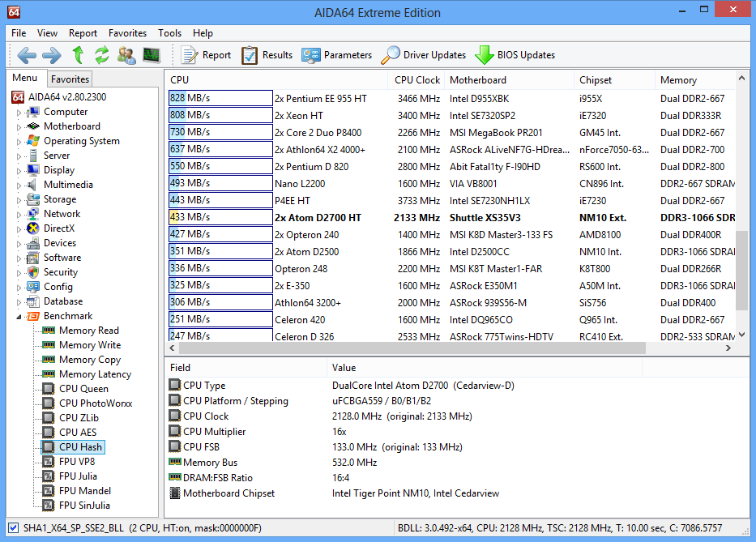The image size is (756, 542).
Task: Check for BIOS Updates
Action: [x=515, y=55]
